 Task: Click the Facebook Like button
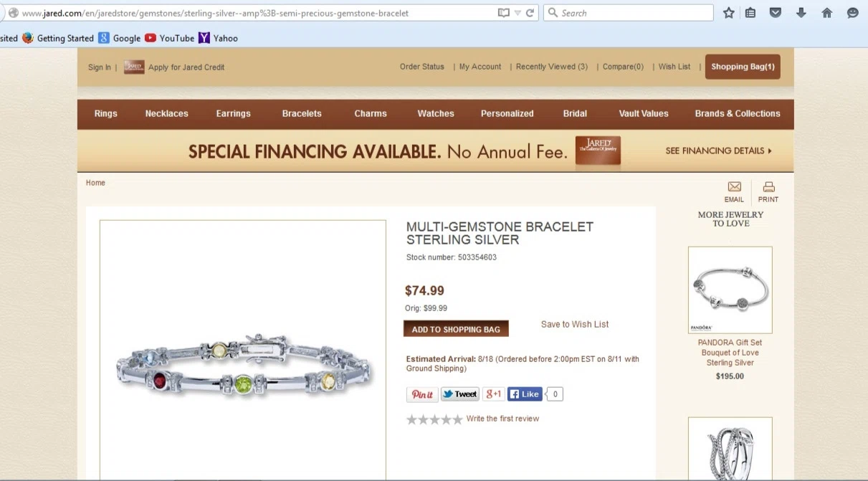click(x=525, y=394)
